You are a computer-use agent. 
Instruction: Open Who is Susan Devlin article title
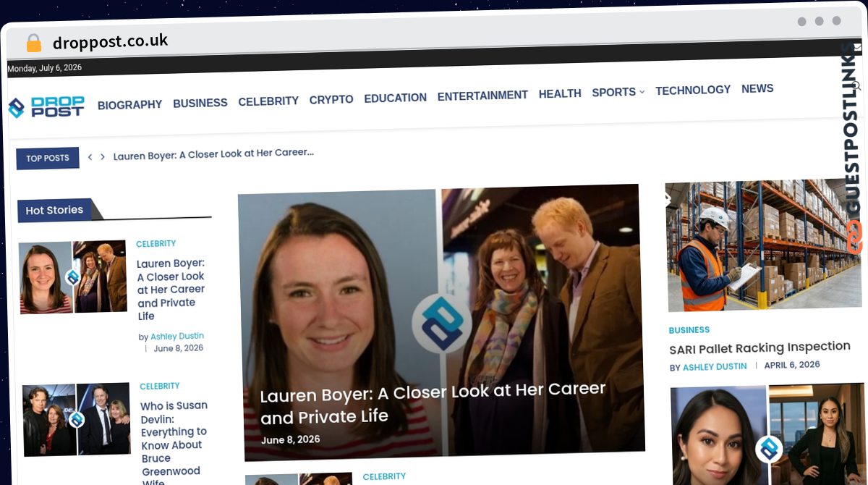174,442
